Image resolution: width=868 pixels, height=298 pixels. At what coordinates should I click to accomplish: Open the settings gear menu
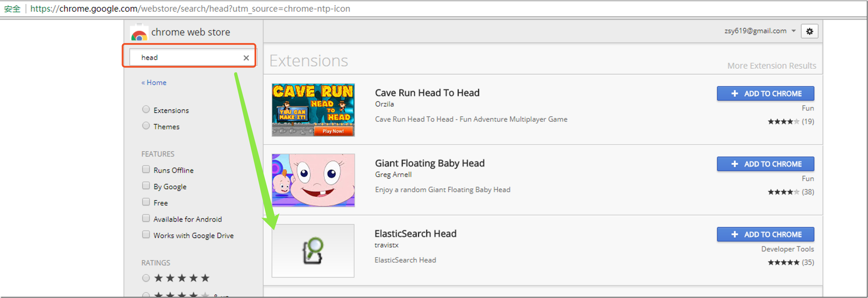pos(809,31)
